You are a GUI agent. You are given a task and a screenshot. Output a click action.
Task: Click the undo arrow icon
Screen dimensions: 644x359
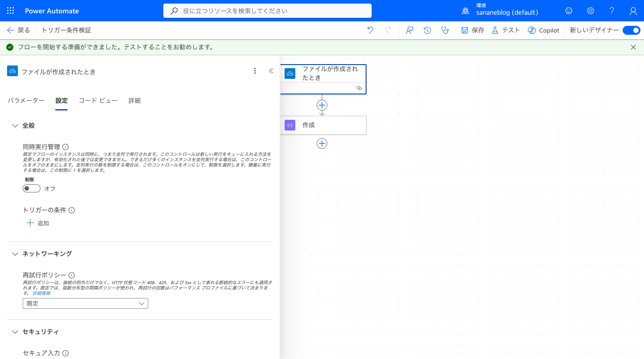[370, 30]
